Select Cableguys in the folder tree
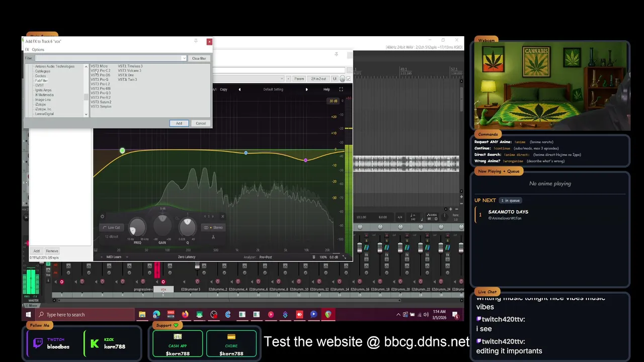644x362 pixels. tap(43, 71)
